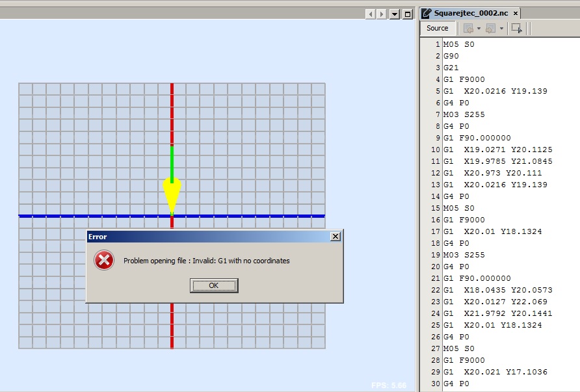Screen dimensions: 580x392
Task: Switch to Source view button
Action: (x=437, y=28)
